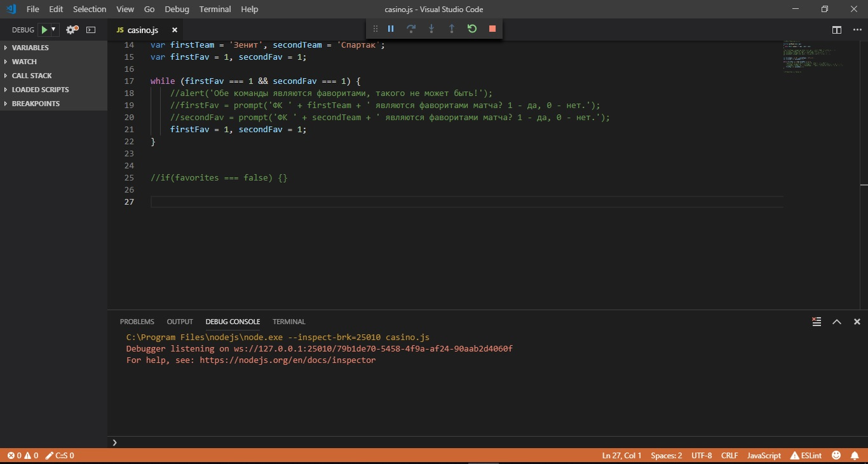868x464 pixels.
Task: Open the Debug Console icon in sidebar header
Action: coord(91,30)
